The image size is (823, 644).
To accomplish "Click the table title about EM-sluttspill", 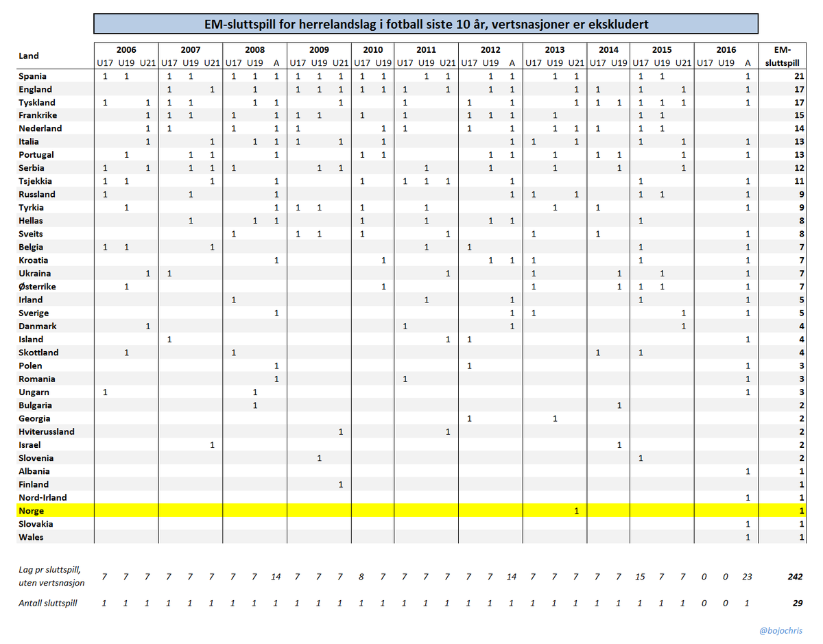I will pos(425,25).
